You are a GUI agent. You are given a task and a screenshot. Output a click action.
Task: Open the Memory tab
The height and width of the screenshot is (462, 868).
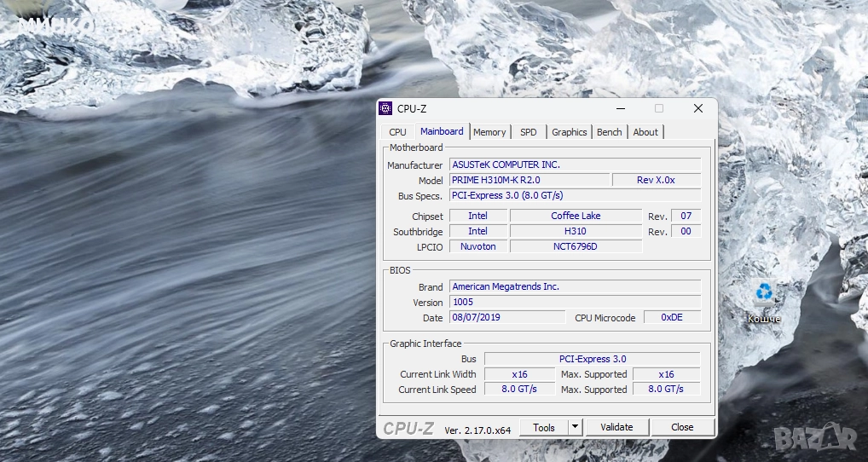point(489,132)
